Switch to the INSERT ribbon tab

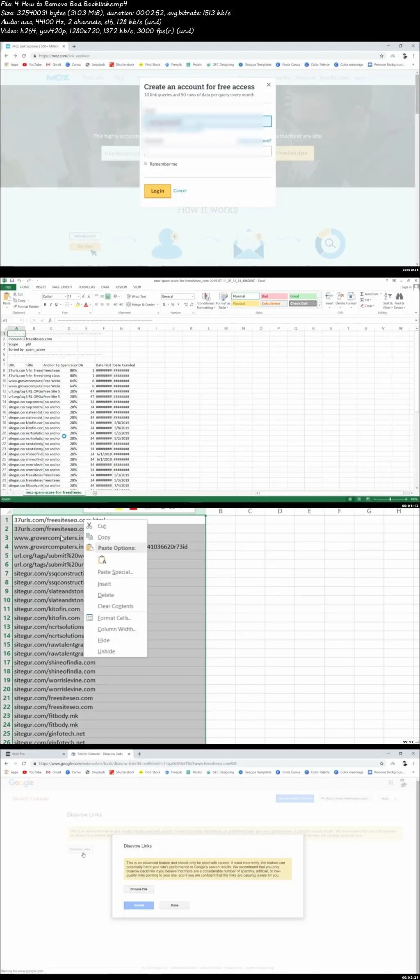(41, 287)
